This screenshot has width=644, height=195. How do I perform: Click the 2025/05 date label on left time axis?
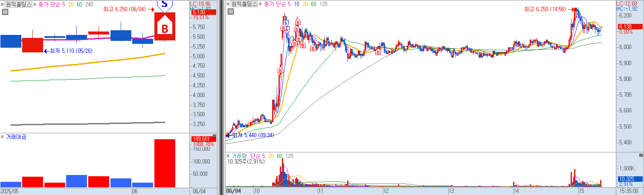[10, 192]
